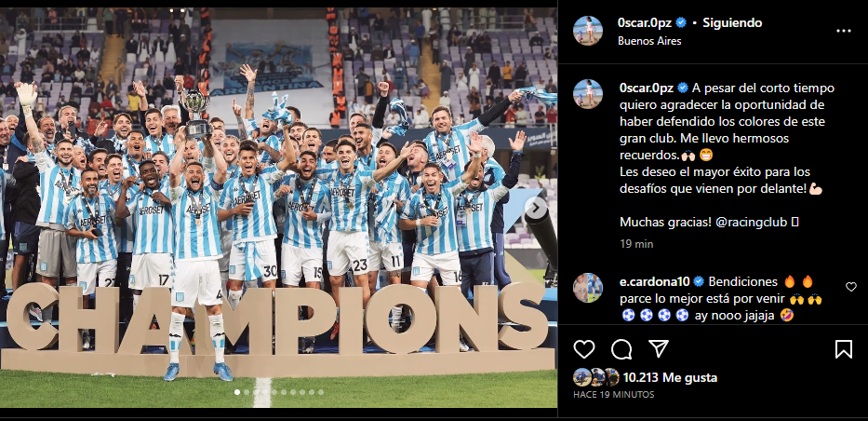Click the e.cardona10 commenter avatar
The height and width of the screenshot is (421, 868).
(x=587, y=288)
